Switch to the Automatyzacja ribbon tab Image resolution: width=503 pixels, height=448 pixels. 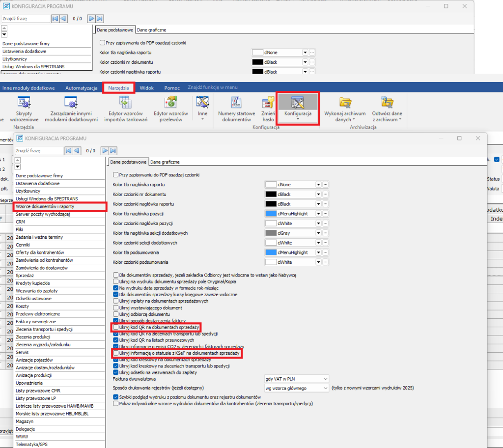click(82, 88)
